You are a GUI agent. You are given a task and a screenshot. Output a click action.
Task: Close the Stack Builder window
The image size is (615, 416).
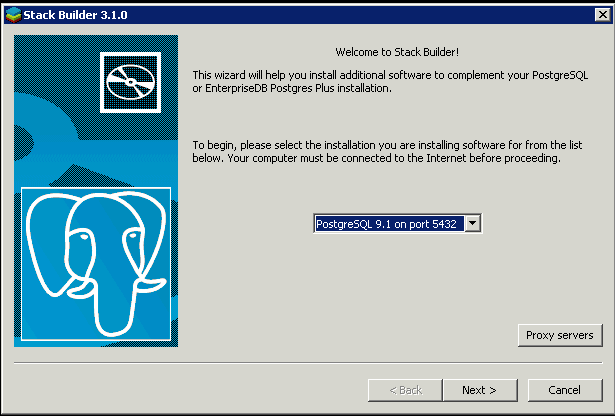tap(602, 15)
